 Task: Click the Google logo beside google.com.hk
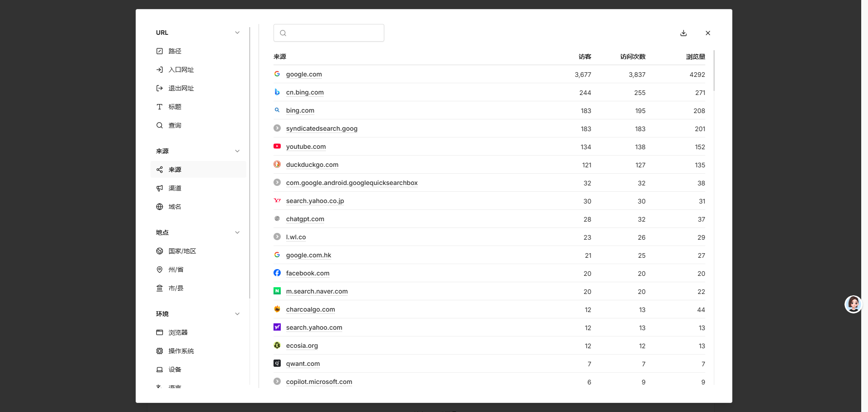coord(277,255)
